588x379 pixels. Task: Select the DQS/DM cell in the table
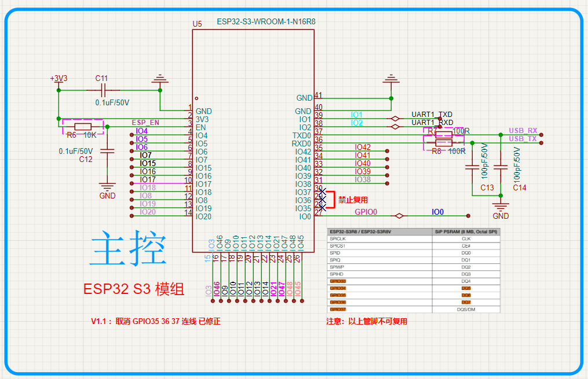click(x=466, y=310)
